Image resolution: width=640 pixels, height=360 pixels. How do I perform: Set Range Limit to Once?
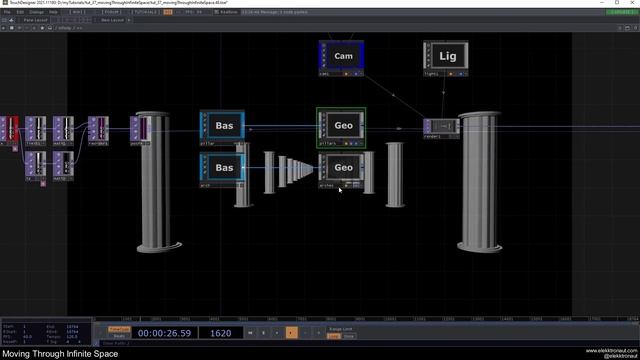coord(349,336)
